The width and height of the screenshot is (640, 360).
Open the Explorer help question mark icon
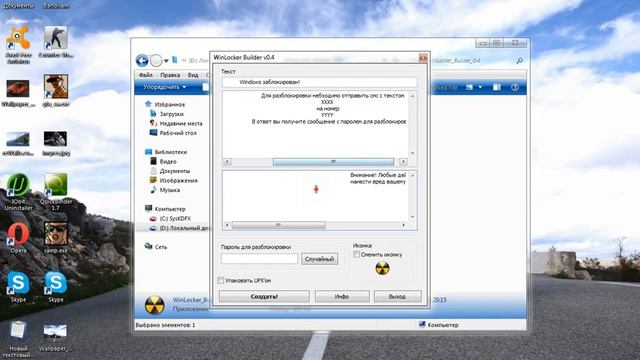tap(515, 87)
